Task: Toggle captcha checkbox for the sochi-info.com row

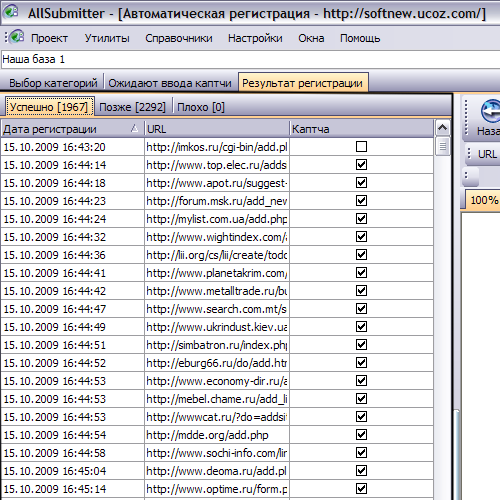Action: [x=361, y=453]
